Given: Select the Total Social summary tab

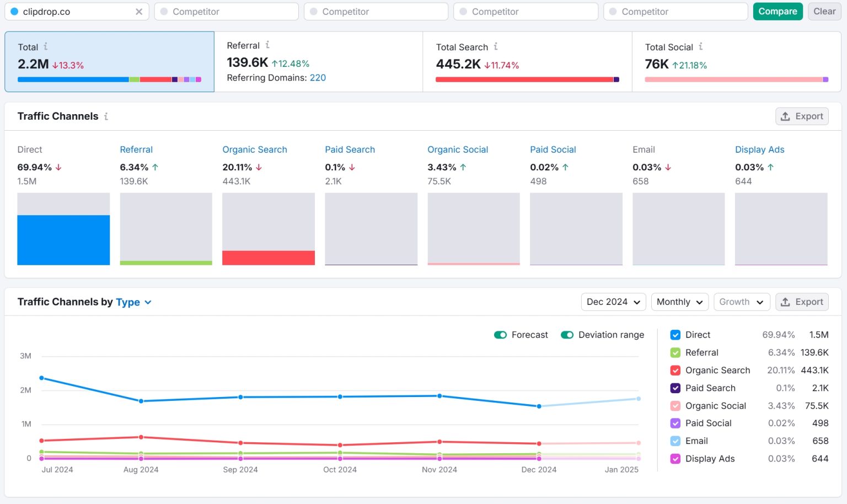Looking at the screenshot, I should point(736,61).
